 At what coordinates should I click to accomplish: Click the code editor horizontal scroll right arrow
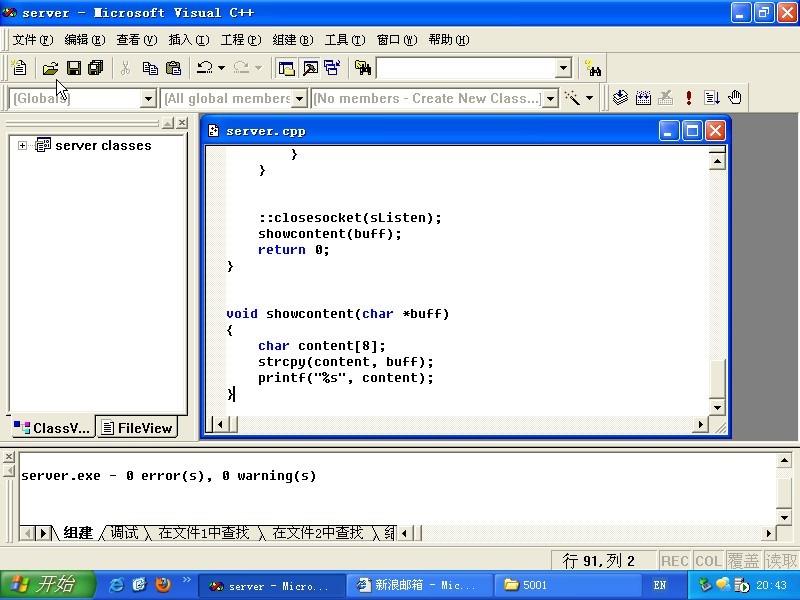(x=701, y=424)
